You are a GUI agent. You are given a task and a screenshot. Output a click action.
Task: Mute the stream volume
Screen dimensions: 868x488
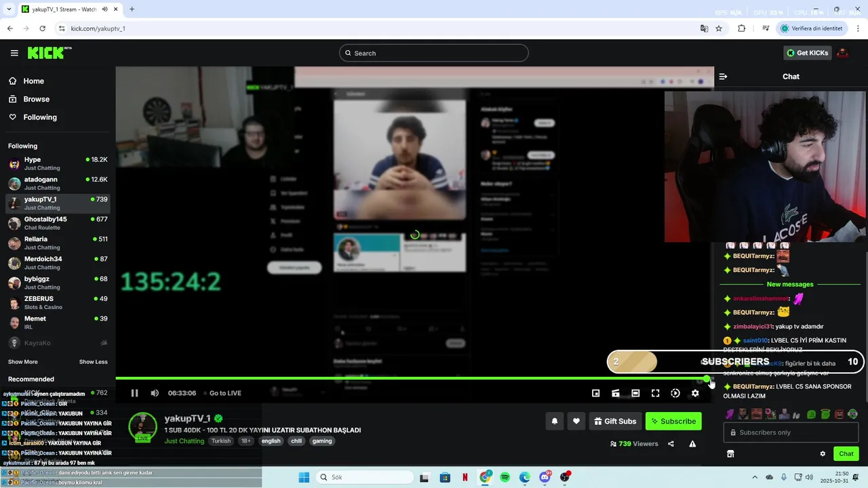(x=155, y=393)
